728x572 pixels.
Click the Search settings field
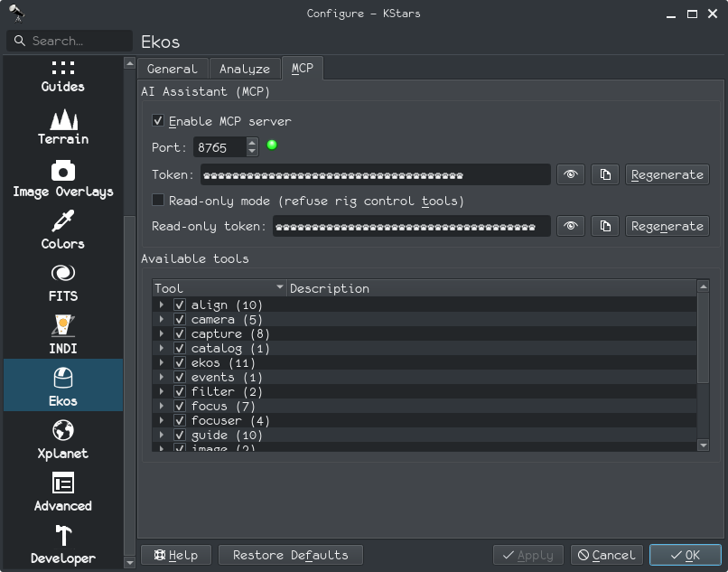pos(70,41)
